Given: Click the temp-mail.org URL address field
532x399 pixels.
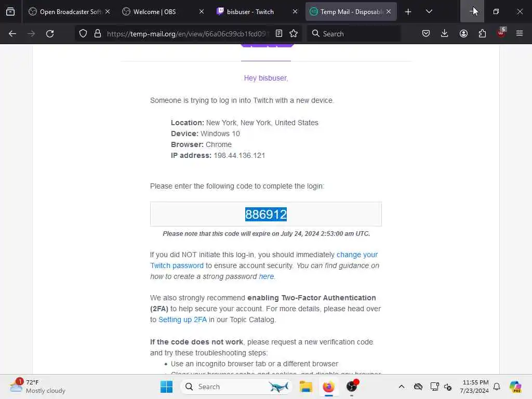Looking at the screenshot, I should pyautogui.click(x=187, y=34).
